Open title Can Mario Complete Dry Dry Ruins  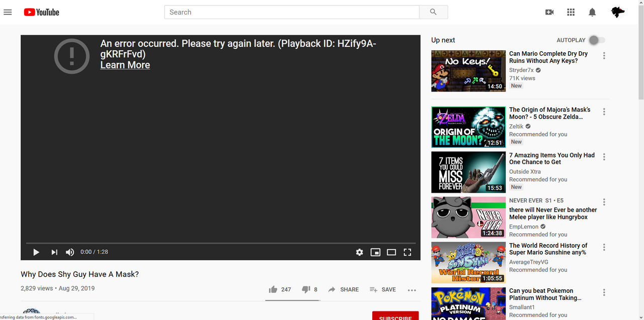coord(548,57)
